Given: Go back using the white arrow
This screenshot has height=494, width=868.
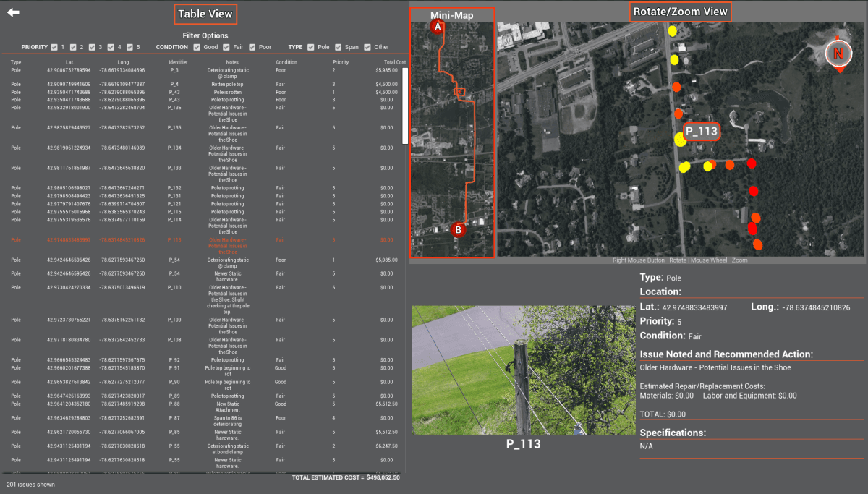Looking at the screenshot, I should (13, 12).
